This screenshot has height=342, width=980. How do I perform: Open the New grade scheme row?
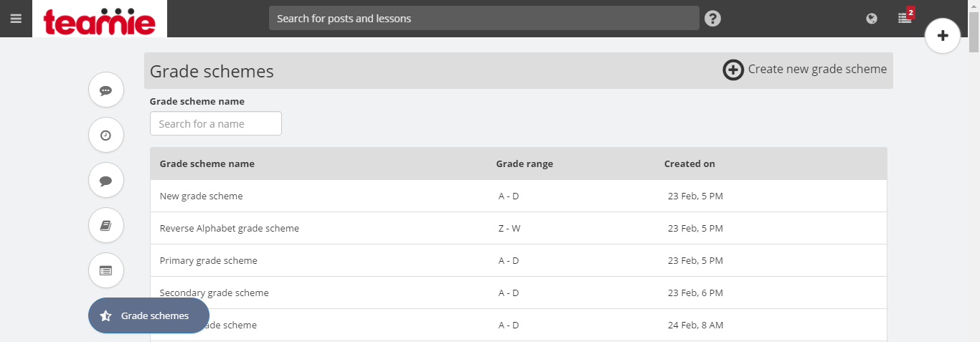tap(519, 196)
